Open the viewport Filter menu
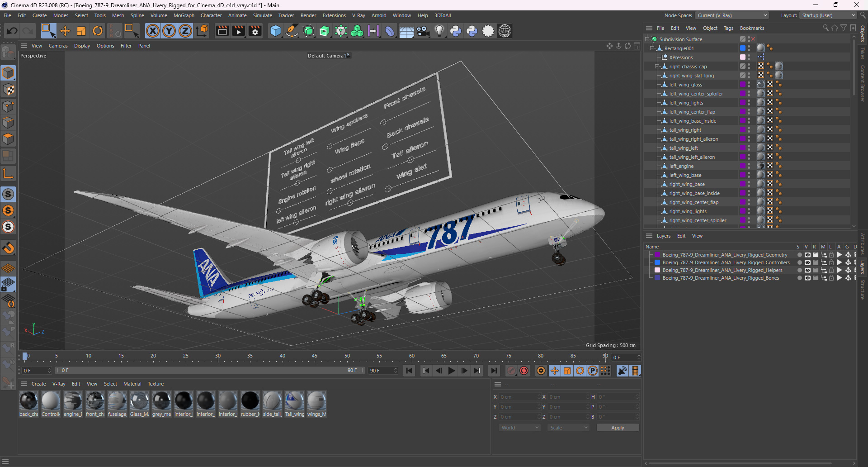The width and height of the screenshot is (868, 467). 126,46
